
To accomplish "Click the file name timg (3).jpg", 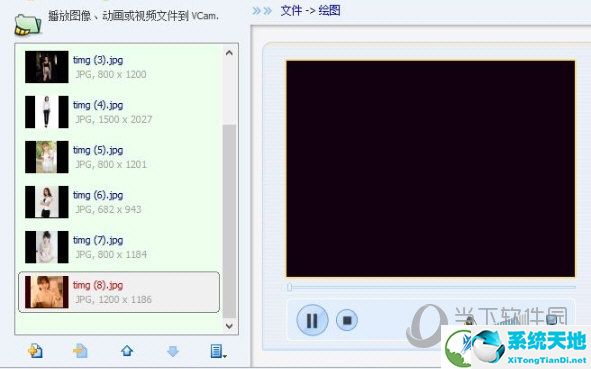I will (x=98, y=60).
